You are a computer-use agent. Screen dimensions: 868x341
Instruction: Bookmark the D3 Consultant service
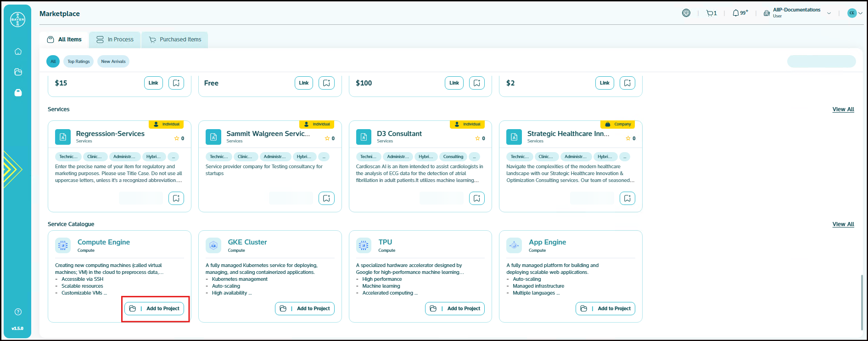477,199
